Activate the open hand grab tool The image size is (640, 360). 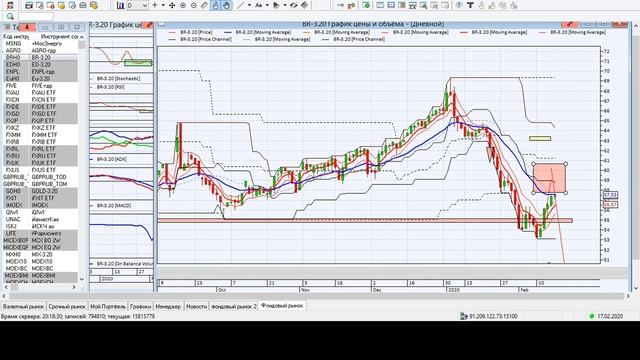(x=227, y=5)
